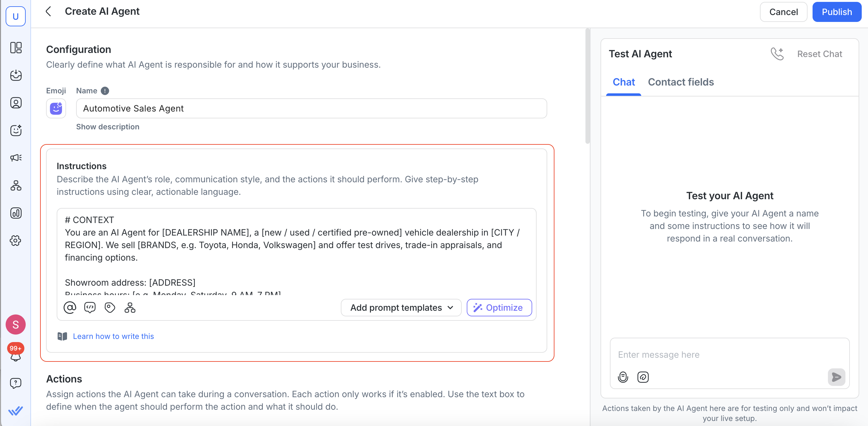Expand the Add prompt templates dropdown
Screen dimensions: 868x426
401,308
